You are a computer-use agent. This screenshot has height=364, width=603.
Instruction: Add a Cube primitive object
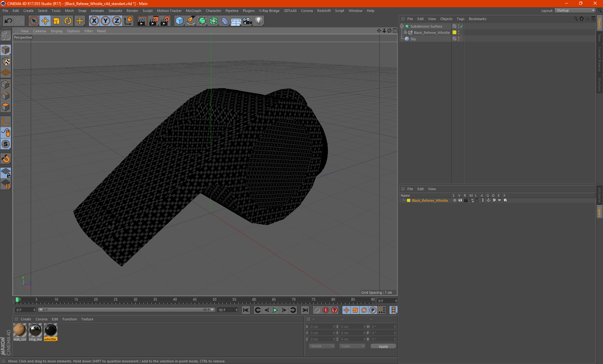(179, 21)
